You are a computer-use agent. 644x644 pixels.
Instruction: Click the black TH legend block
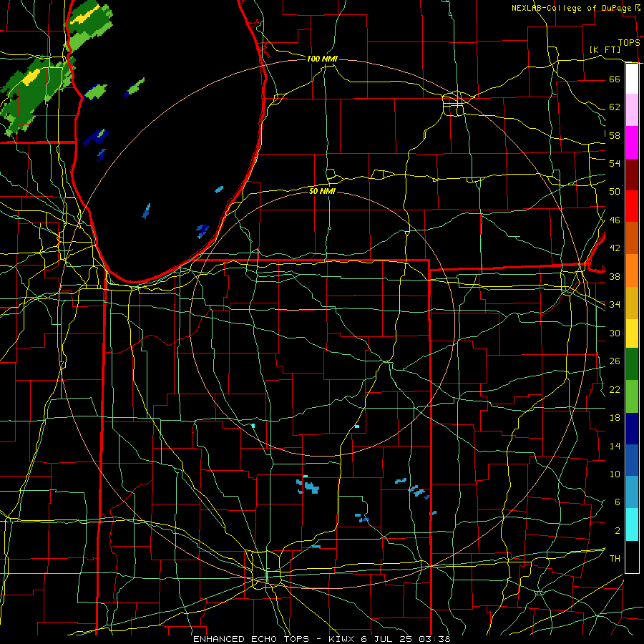coord(632,557)
